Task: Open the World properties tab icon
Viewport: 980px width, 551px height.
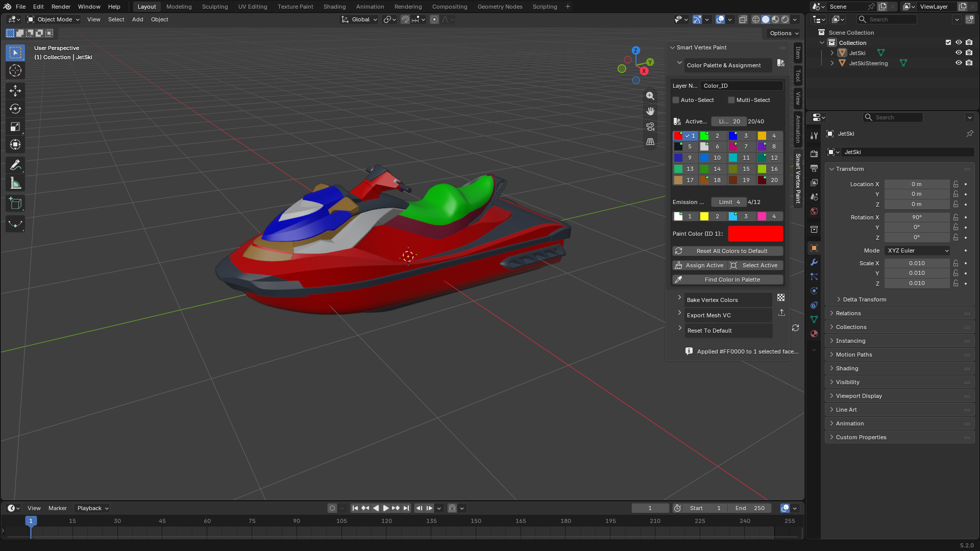Action: pos(814,211)
